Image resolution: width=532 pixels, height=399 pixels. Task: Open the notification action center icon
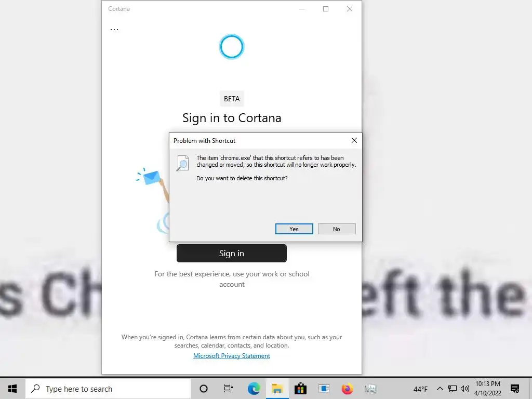click(515, 389)
